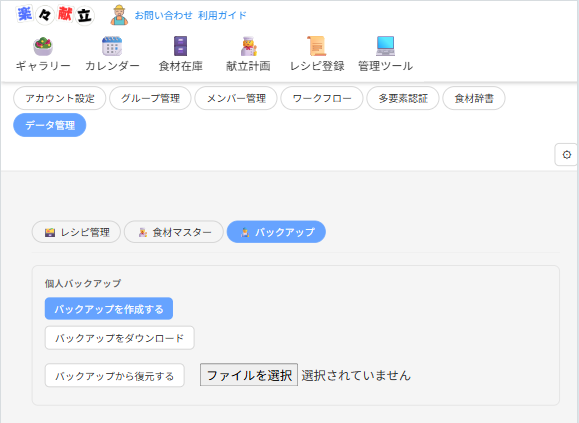Click the farmer avatar icon
The image size is (579, 423).
tap(119, 15)
